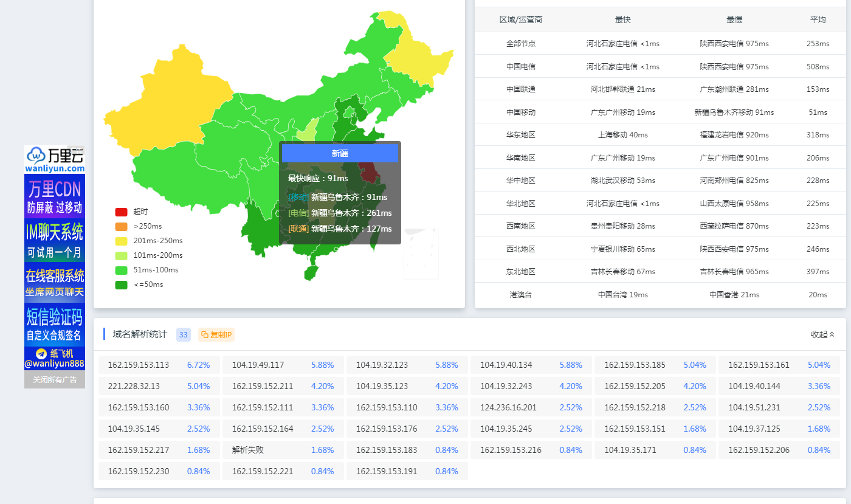Select IP address 162.159.153.113
851x504 pixels.
(x=139, y=365)
